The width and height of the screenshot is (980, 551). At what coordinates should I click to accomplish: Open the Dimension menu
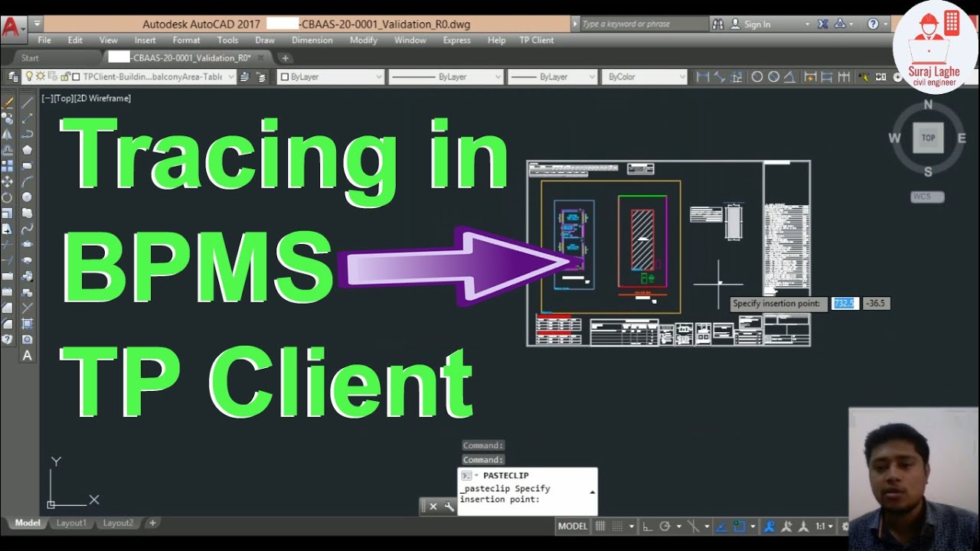(x=312, y=40)
